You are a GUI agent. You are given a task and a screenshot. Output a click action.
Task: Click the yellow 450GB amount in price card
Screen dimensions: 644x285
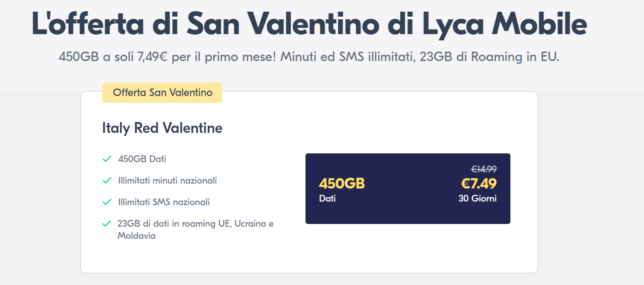(x=342, y=184)
